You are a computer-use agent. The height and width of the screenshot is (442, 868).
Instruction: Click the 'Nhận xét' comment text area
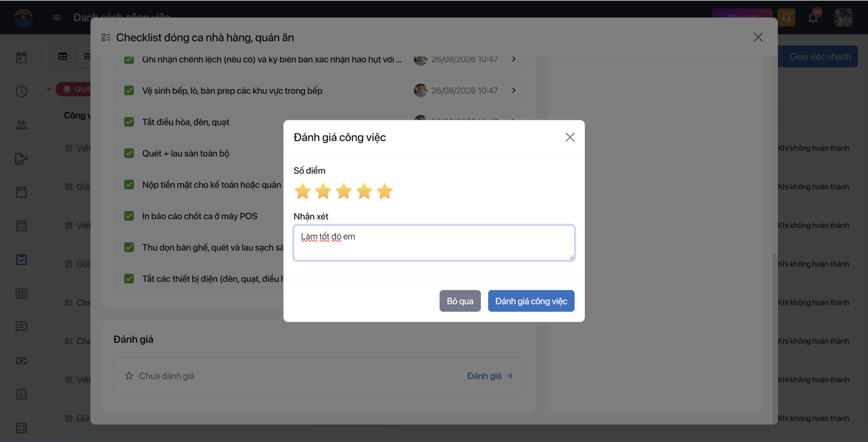[x=434, y=243]
